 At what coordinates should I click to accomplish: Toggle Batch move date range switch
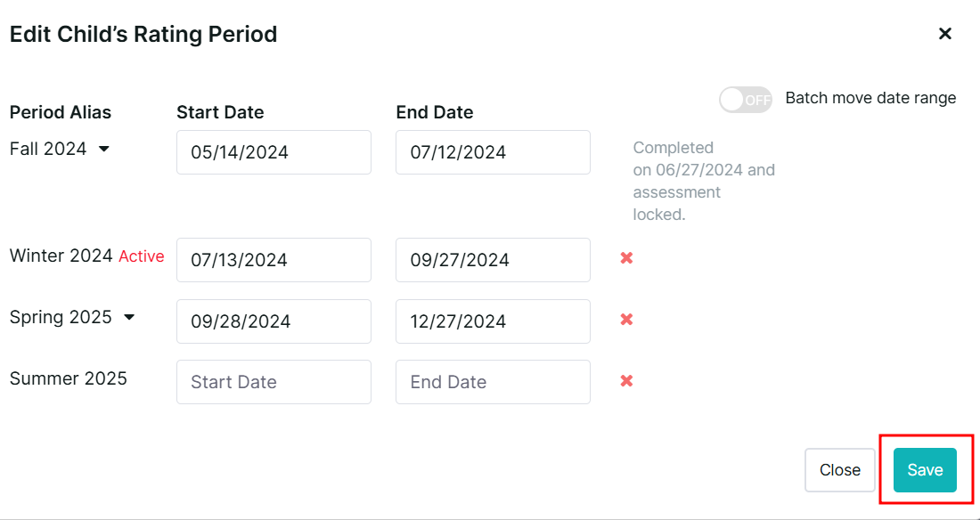(x=745, y=100)
